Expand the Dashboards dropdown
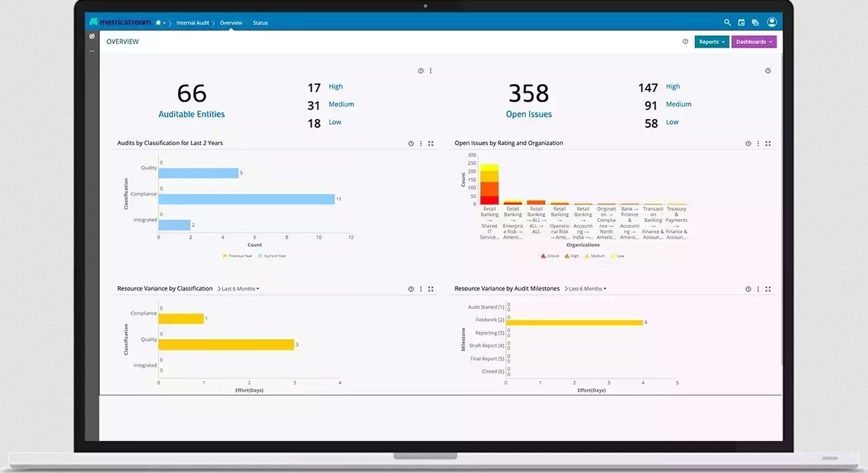 754,42
